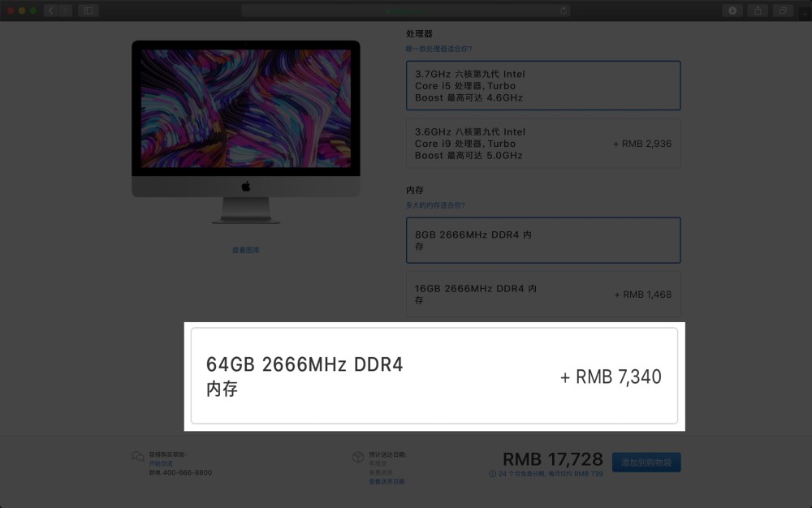Focus the Safari address bar
The height and width of the screenshot is (508, 812).
pyautogui.click(x=405, y=11)
